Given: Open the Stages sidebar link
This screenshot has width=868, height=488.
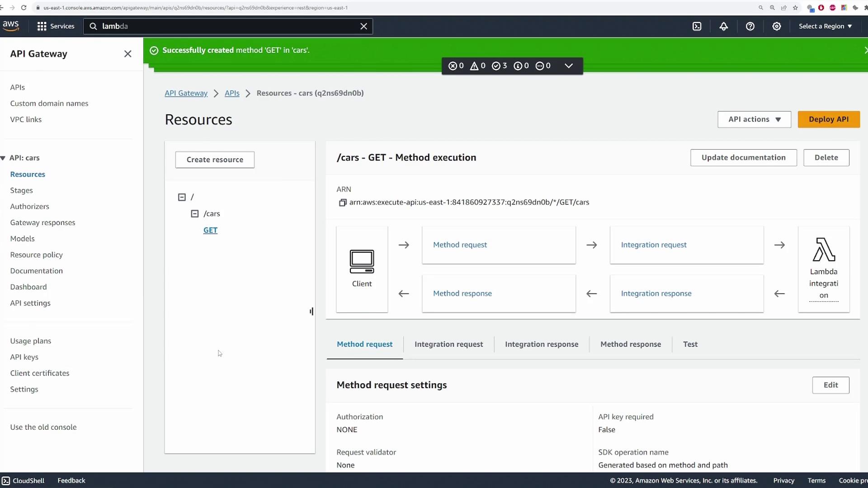Looking at the screenshot, I should [22, 190].
